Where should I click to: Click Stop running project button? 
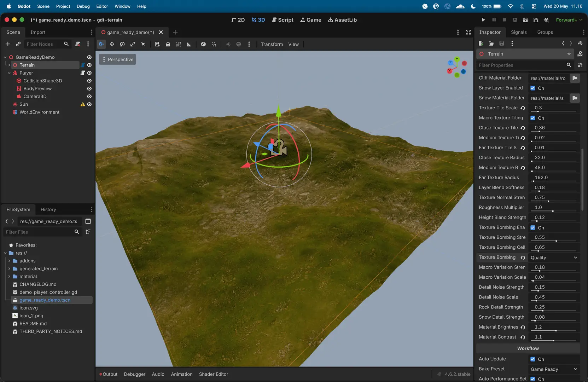coord(505,20)
